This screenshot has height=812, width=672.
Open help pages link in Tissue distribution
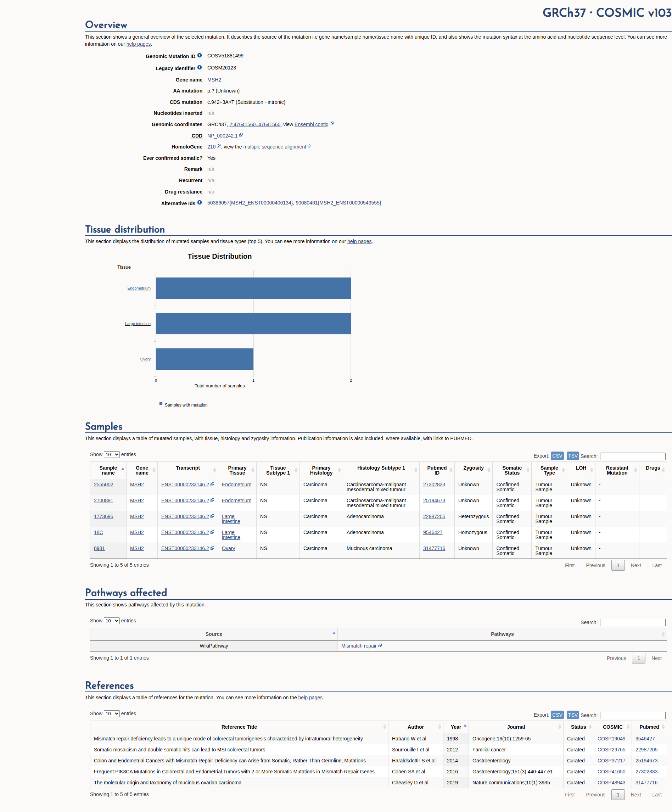(359, 241)
